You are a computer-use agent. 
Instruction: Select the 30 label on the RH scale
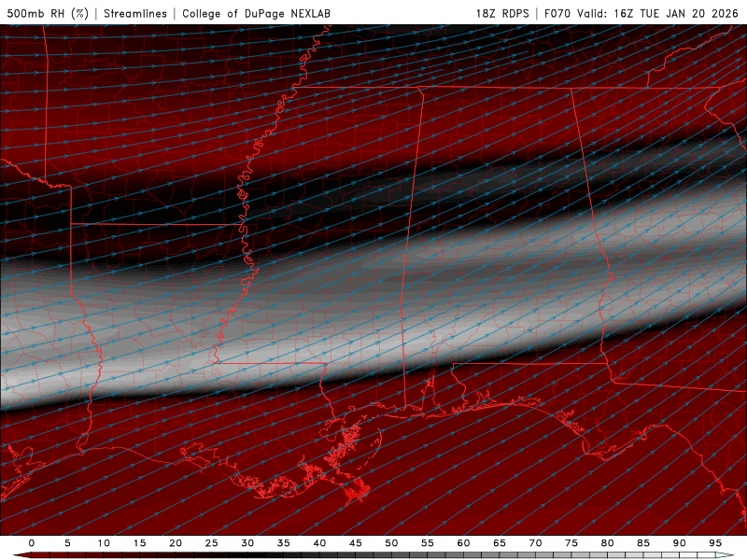247,543
